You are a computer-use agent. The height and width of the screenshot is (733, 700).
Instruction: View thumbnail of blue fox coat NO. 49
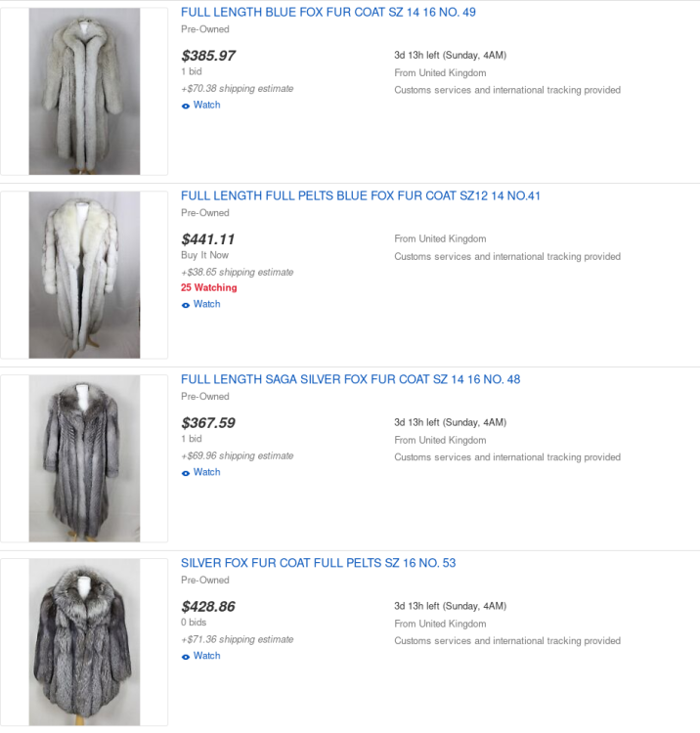coord(84,92)
